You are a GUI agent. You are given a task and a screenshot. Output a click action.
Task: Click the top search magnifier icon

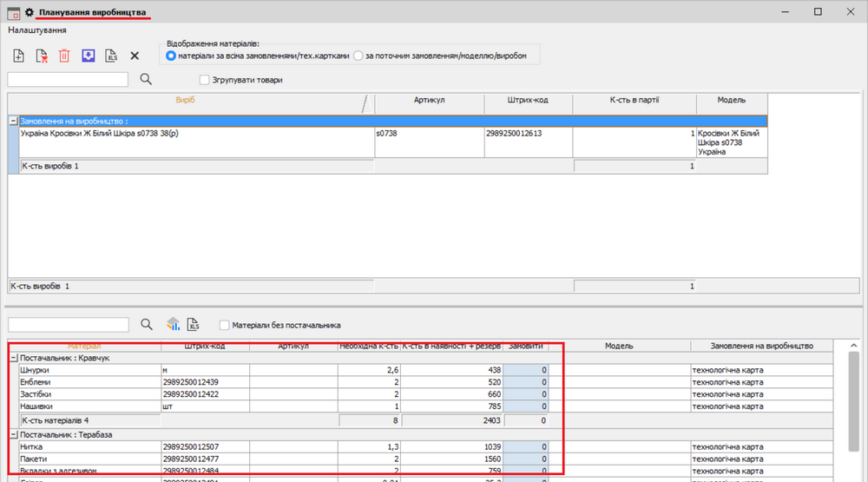(146, 79)
